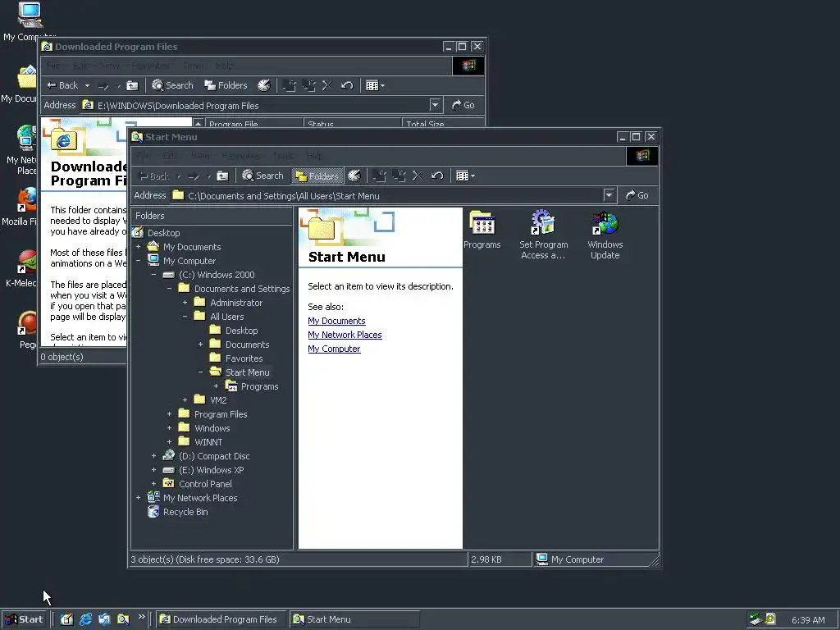The image size is (840, 630).
Task: Switch to Start Menu taskbar button
Action: click(x=354, y=619)
